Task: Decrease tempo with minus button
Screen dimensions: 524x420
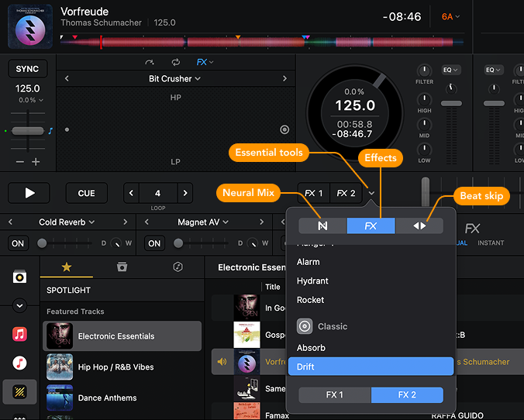Action: [x=20, y=162]
